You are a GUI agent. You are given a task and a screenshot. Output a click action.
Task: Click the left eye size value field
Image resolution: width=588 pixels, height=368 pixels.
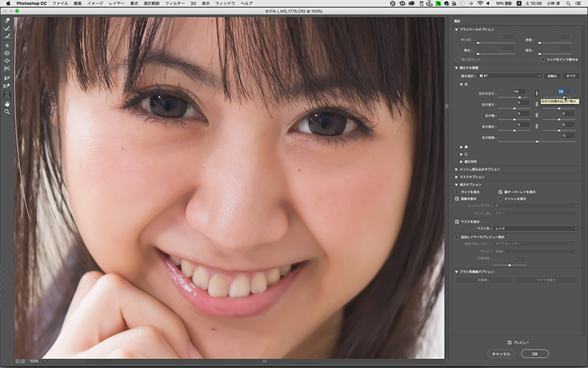[x=519, y=91]
